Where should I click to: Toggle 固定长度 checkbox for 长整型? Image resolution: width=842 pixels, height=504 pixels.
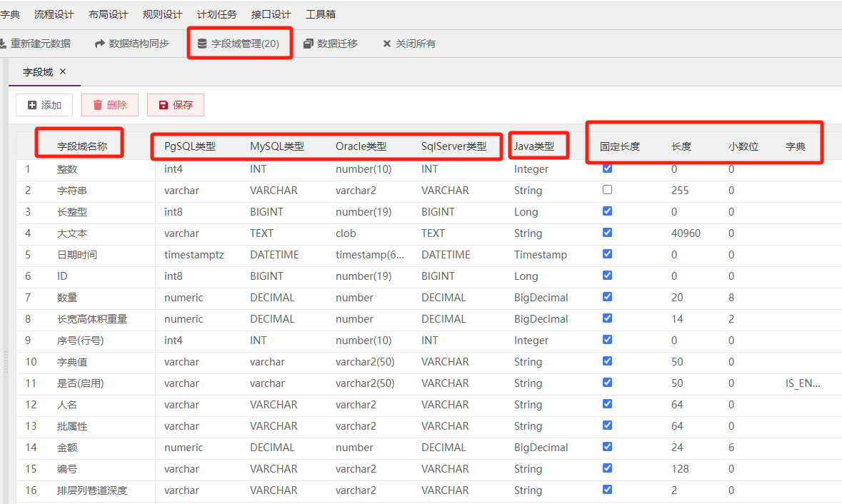pos(607,211)
